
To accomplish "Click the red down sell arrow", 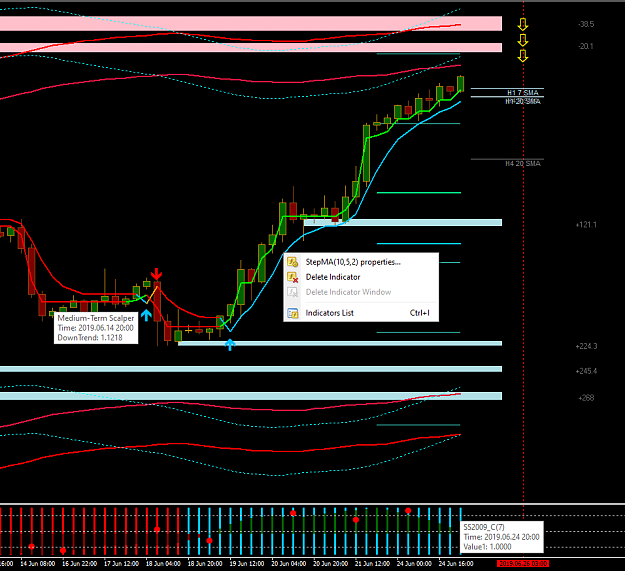I will click(x=156, y=274).
